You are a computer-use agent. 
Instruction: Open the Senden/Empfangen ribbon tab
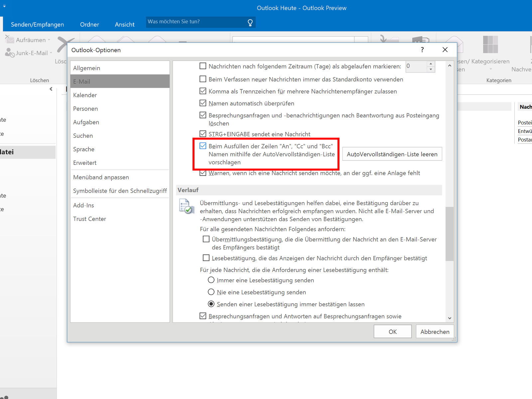pyautogui.click(x=38, y=24)
